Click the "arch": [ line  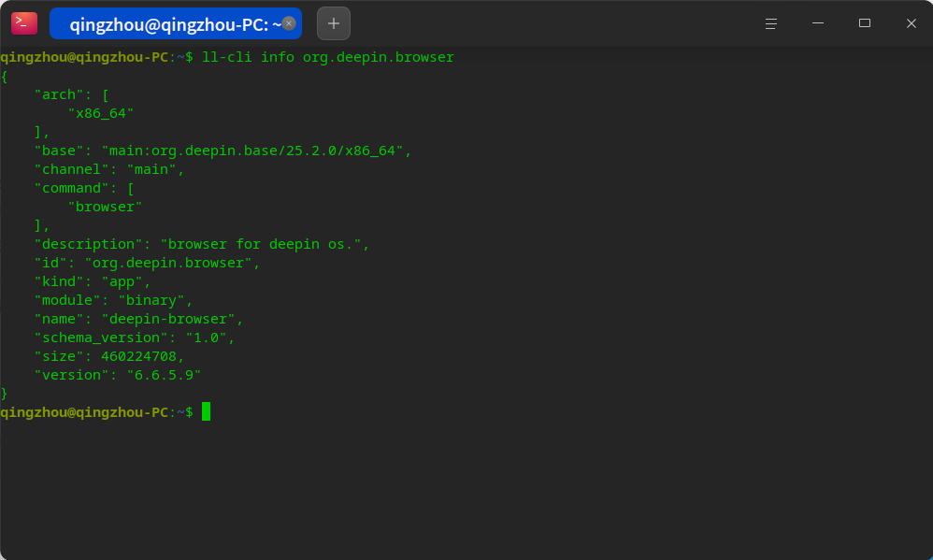(71, 94)
